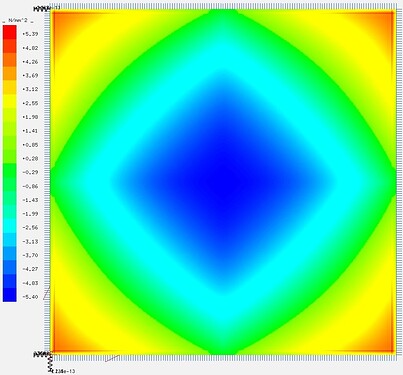This screenshot has width=403, height=375.
Task: Select the legend value -4.27
Action: point(30,269)
